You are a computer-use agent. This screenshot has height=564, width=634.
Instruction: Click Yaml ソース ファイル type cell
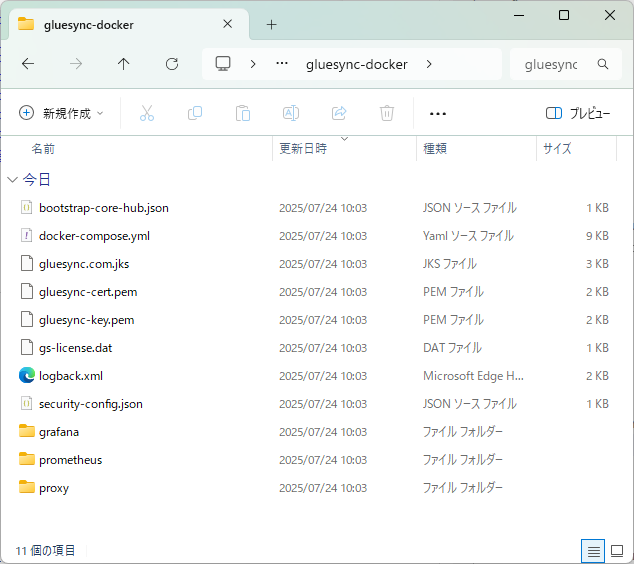pos(468,236)
